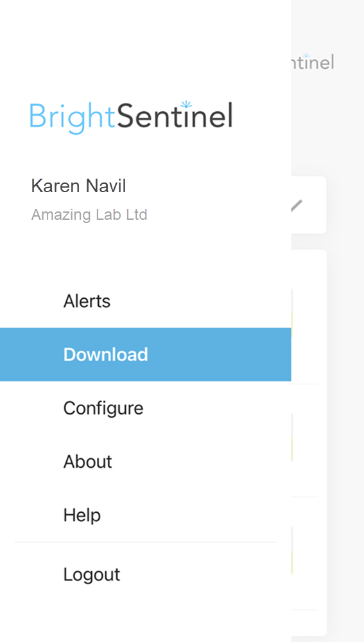364x642 pixels.
Task: Open the Configure page from the drawer
Action: [103, 408]
